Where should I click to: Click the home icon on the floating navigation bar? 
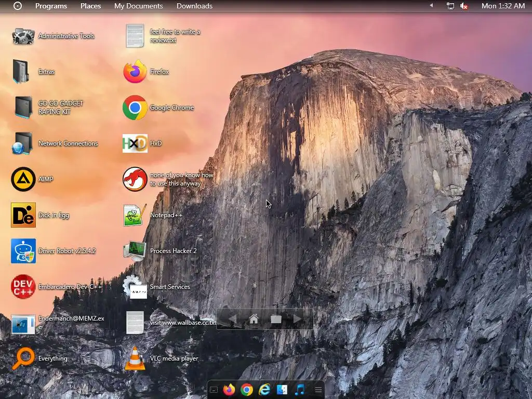pos(254,319)
